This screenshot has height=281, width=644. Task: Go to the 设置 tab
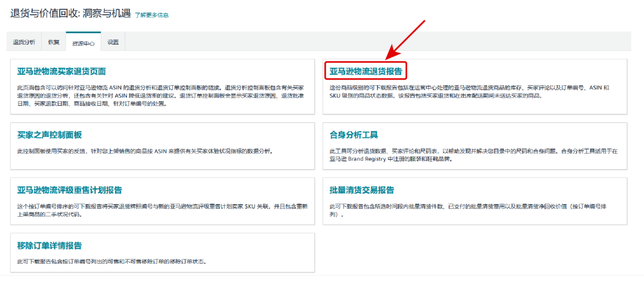[113, 42]
